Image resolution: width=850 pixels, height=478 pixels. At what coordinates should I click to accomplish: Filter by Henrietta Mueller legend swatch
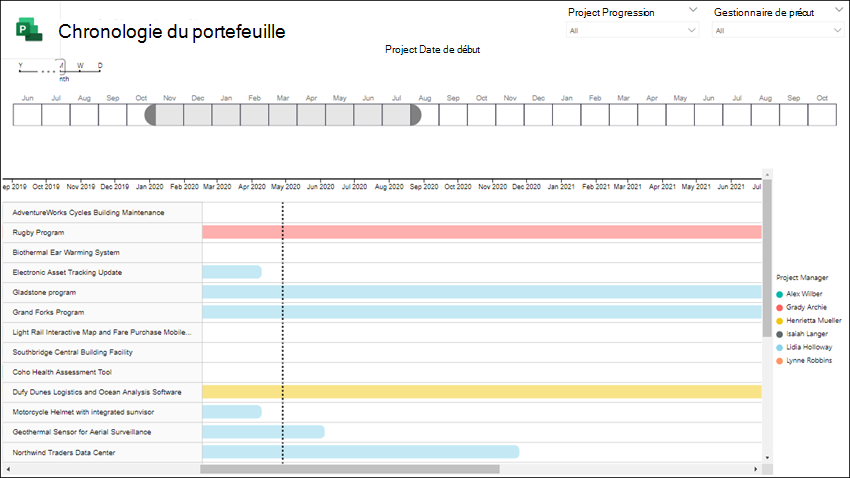pos(780,321)
